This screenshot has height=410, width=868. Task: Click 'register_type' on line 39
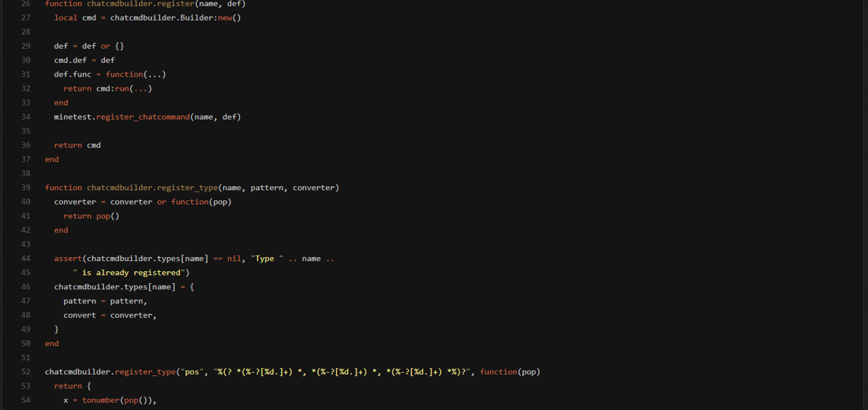tap(188, 188)
